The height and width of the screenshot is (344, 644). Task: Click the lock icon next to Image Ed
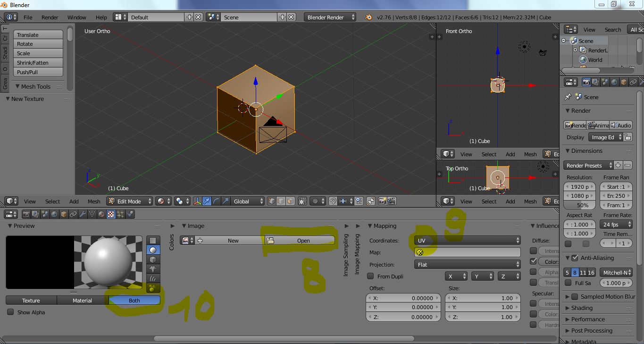pyautogui.click(x=627, y=137)
